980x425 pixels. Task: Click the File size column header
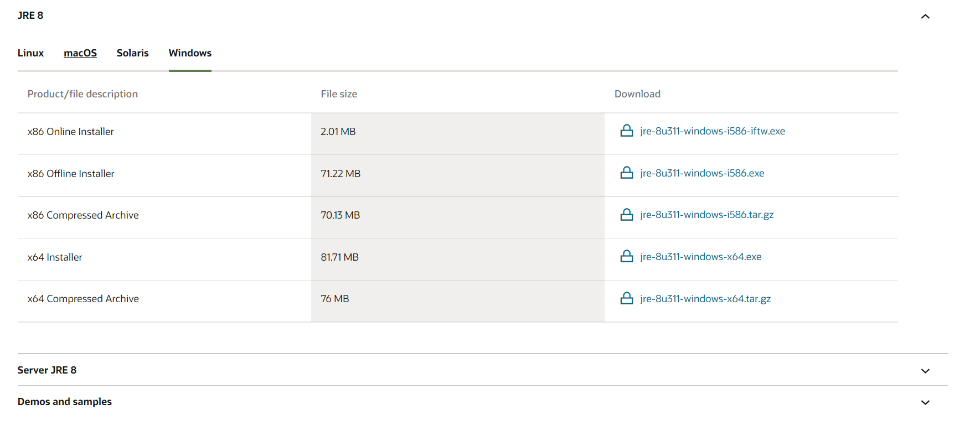pos(339,94)
